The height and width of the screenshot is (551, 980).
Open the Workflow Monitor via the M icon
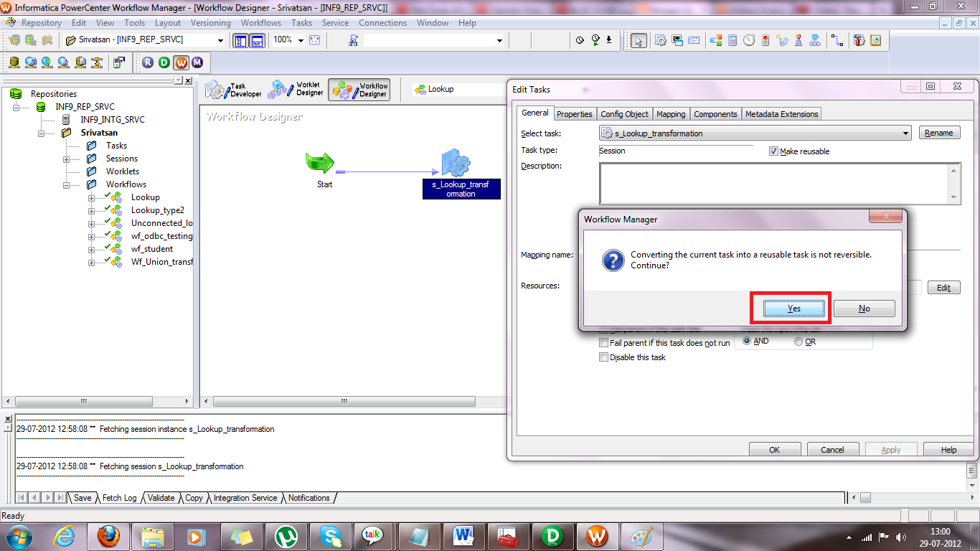point(196,62)
